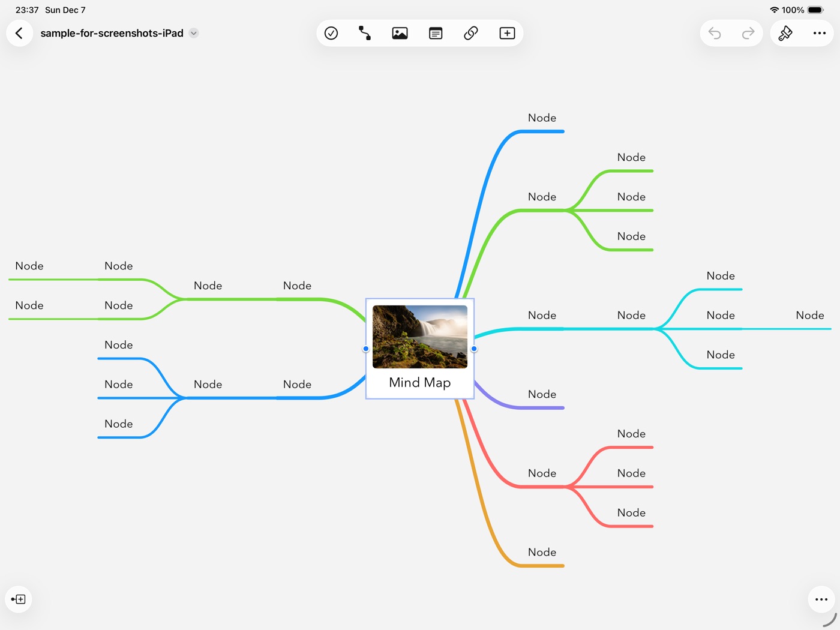Tap the waterfall image in Mind Map node
Screen dimensions: 840x630
[x=420, y=337]
